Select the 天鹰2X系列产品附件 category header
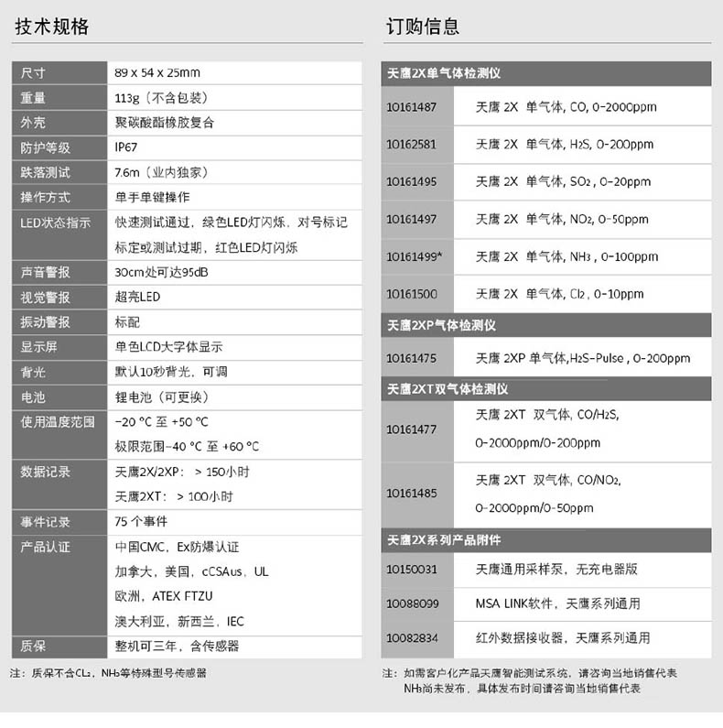723x728 pixels. pyautogui.click(x=444, y=540)
